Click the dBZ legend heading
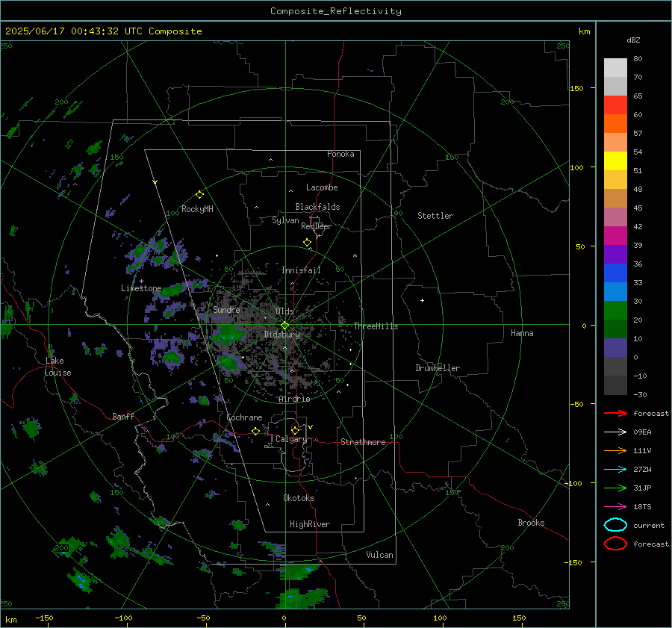The width and height of the screenshot is (672, 628). click(x=633, y=40)
